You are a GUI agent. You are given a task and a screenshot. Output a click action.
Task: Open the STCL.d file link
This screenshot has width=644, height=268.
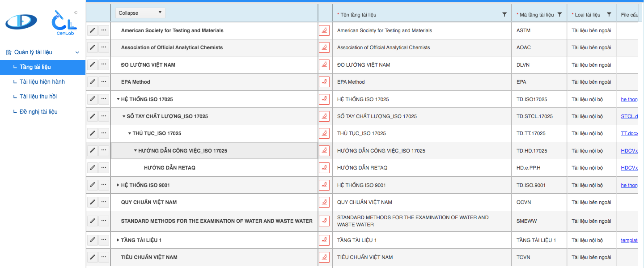[629, 116]
